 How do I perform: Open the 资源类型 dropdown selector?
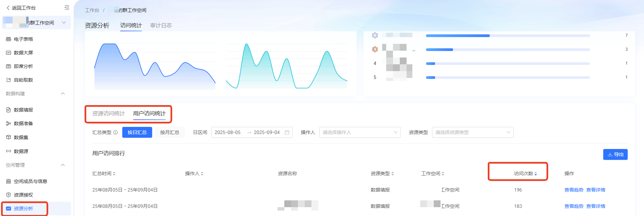[x=472, y=132]
